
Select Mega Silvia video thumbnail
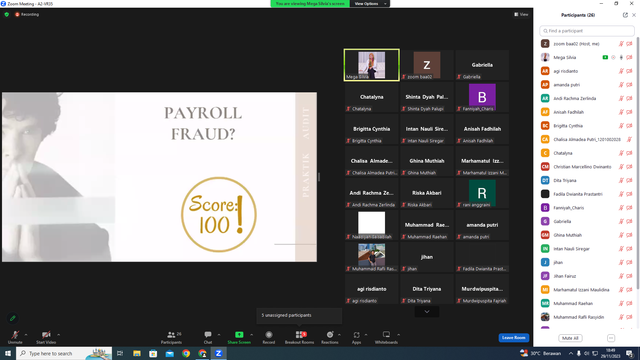(371, 65)
